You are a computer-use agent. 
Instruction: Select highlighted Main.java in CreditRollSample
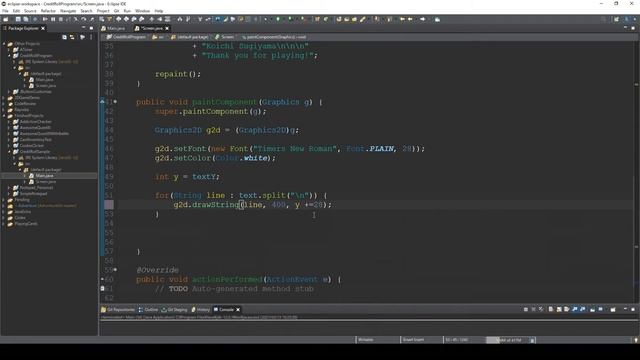coord(44,176)
